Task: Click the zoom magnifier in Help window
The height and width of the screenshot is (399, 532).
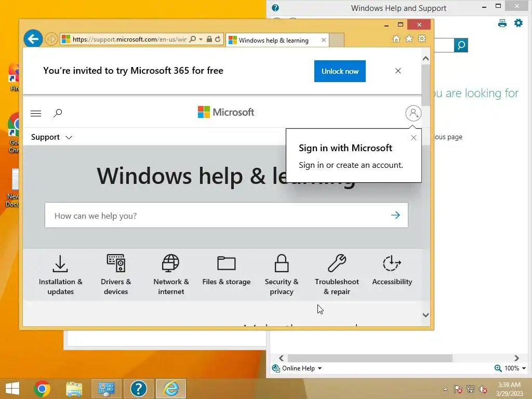Action: [x=498, y=368]
